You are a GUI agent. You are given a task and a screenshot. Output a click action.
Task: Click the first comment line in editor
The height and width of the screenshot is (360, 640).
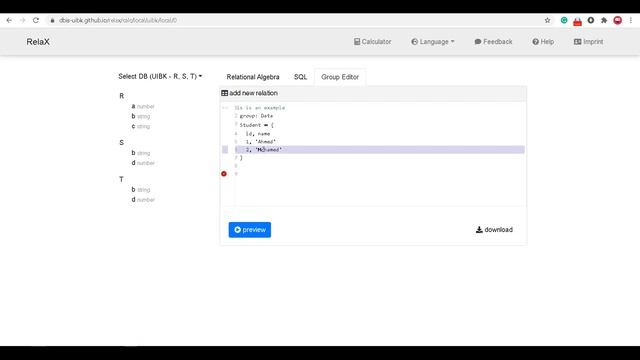pyautogui.click(x=260, y=108)
